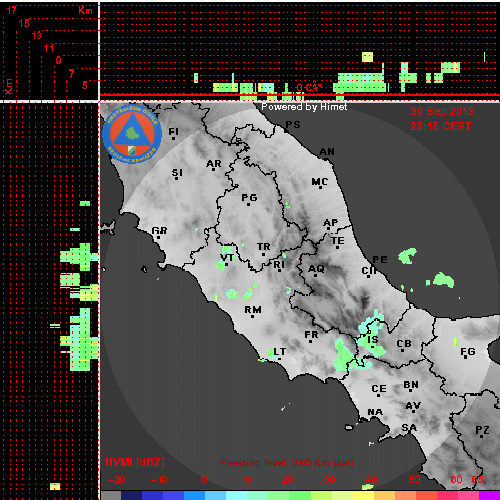
Task: Click the VT city label
Action: point(227,257)
